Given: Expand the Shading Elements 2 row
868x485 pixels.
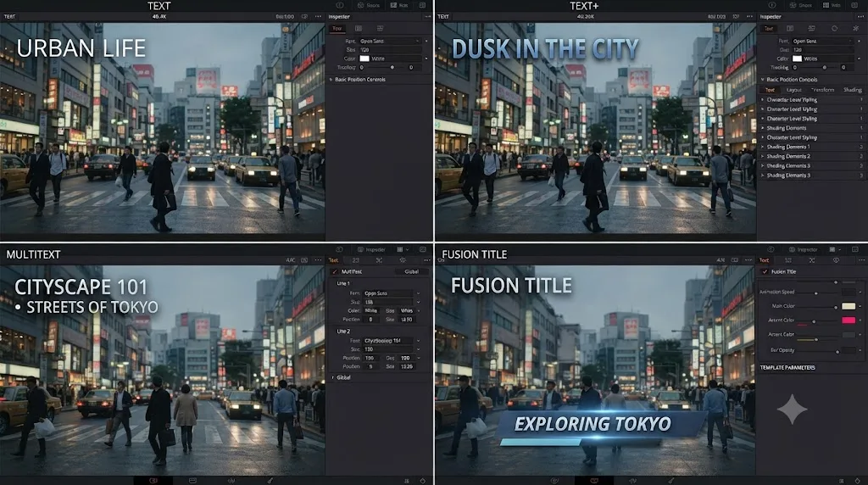Looking at the screenshot, I should pyautogui.click(x=762, y=157).
